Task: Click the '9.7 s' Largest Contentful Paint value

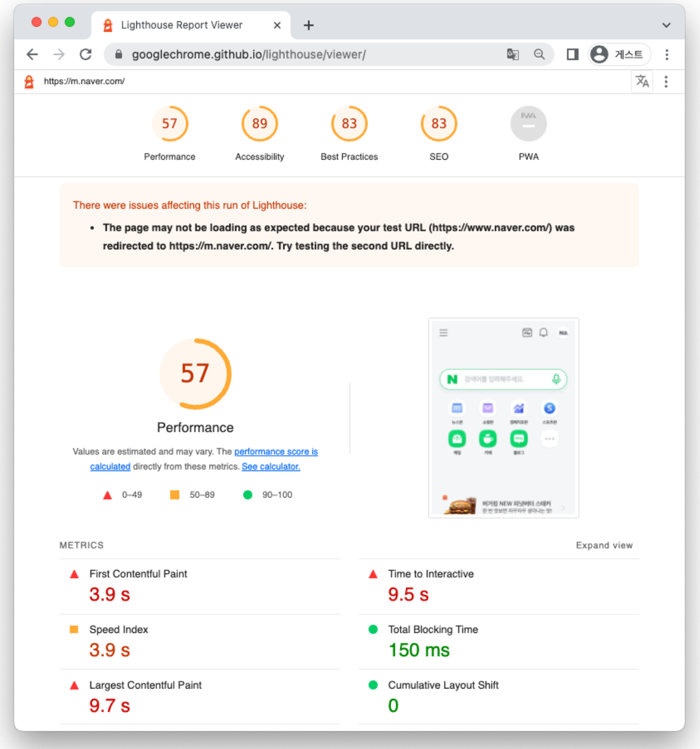Action: pyautogui.click(x=110, y=706)
